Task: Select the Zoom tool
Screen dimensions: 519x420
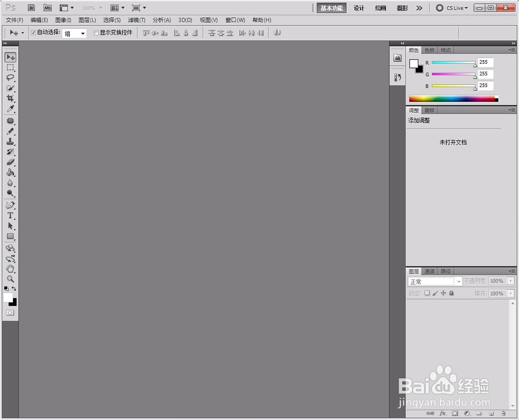Action: (10, 279)
